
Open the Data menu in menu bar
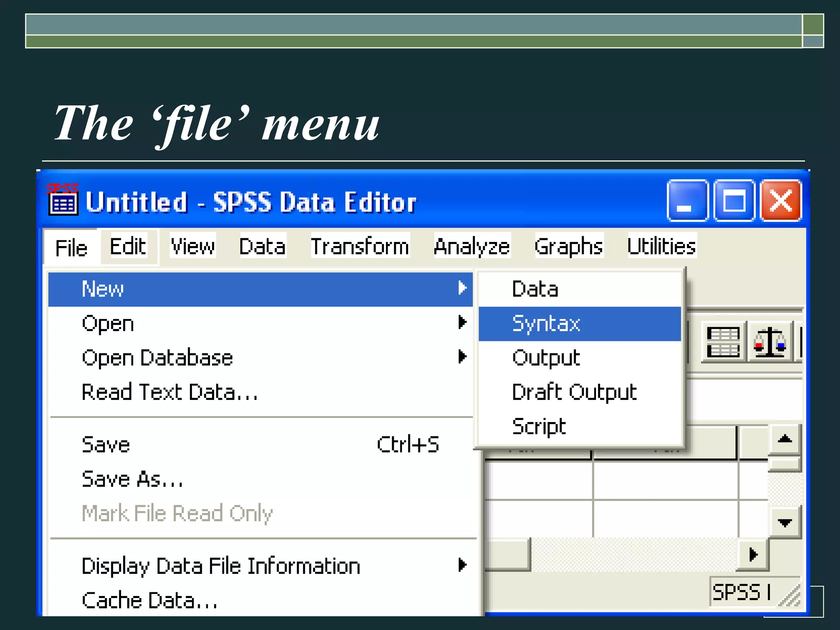coord(262,246)
